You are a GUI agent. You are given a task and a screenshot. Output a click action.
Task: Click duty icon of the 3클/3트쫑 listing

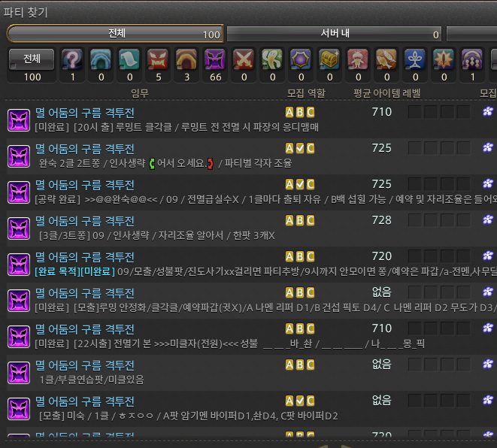tap(19, 229)
